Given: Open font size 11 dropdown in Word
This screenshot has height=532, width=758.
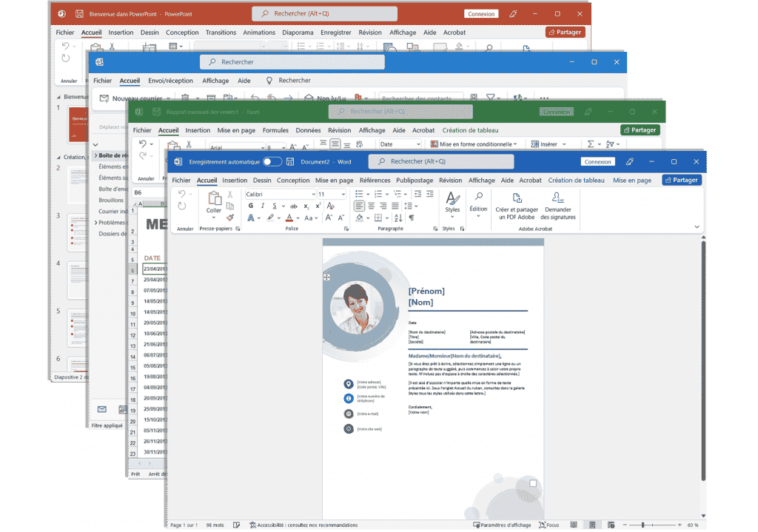Looking at the screenshot, I should 343,195.
